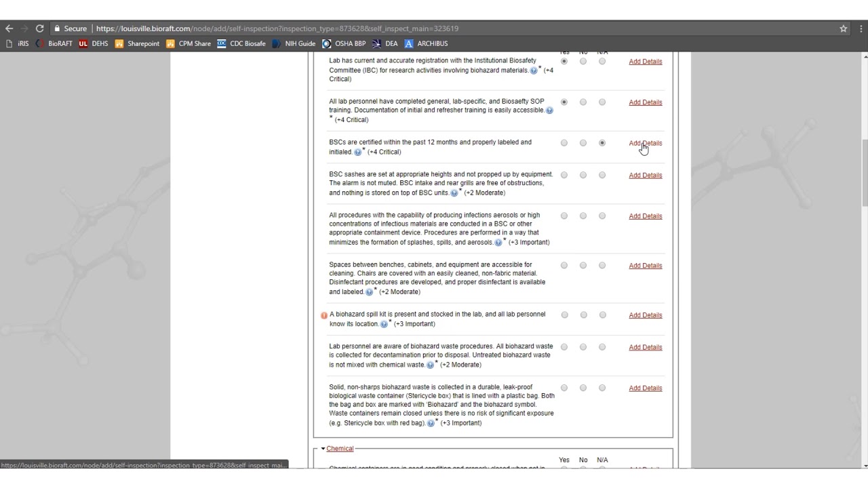This screenshot has height=488, width=868.
Task: Open the Sharepoint bookmark
Action: (137, 43)
